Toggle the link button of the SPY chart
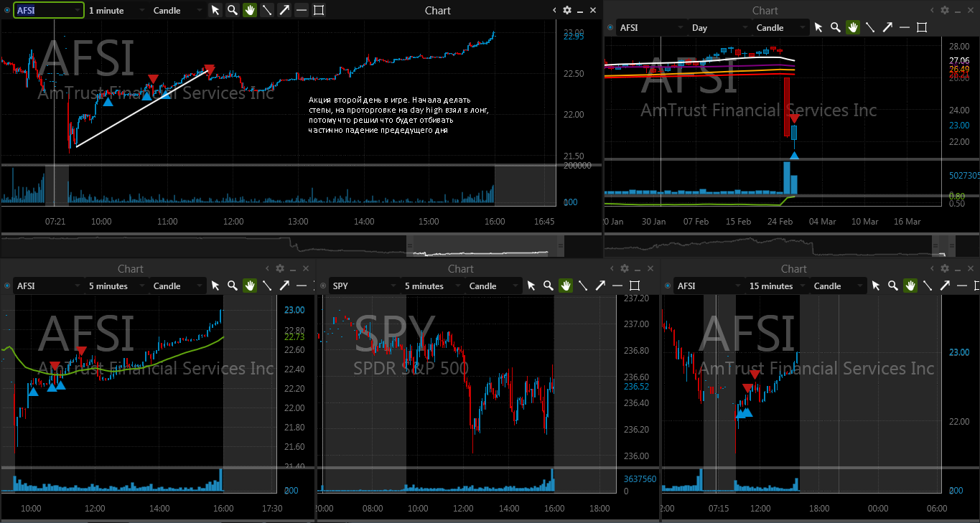 click(322, 286)
